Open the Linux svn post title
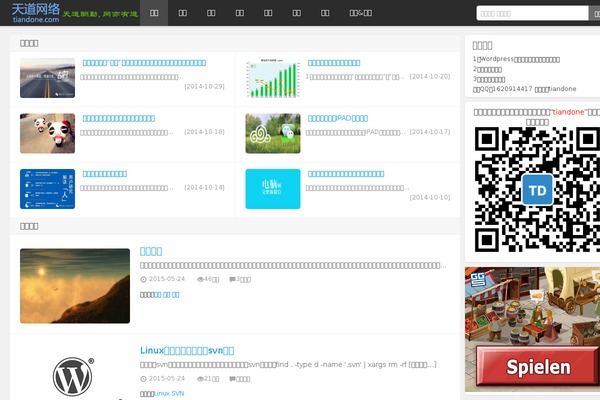The image size is (600, 400). click(187, 350)
